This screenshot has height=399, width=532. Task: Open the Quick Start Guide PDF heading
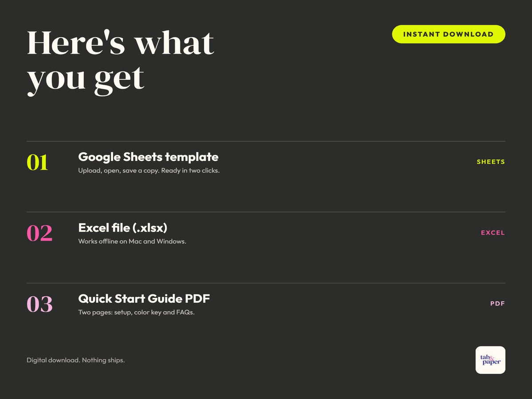pyautogui.click(x=144, y=299)
